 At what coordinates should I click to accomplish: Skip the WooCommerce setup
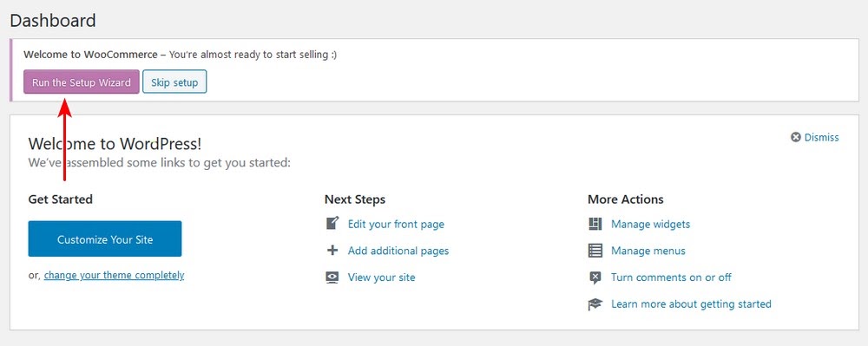[174, 82]
